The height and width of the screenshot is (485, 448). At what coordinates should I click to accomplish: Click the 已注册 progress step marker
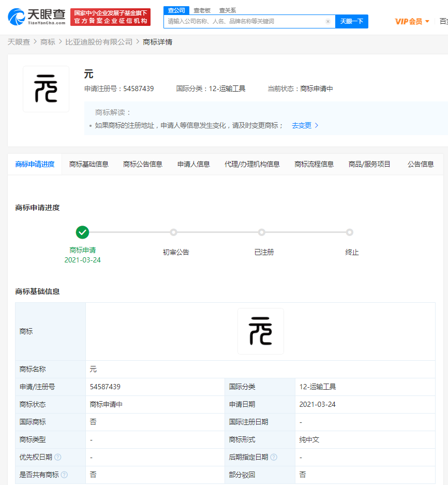(262, 232)
